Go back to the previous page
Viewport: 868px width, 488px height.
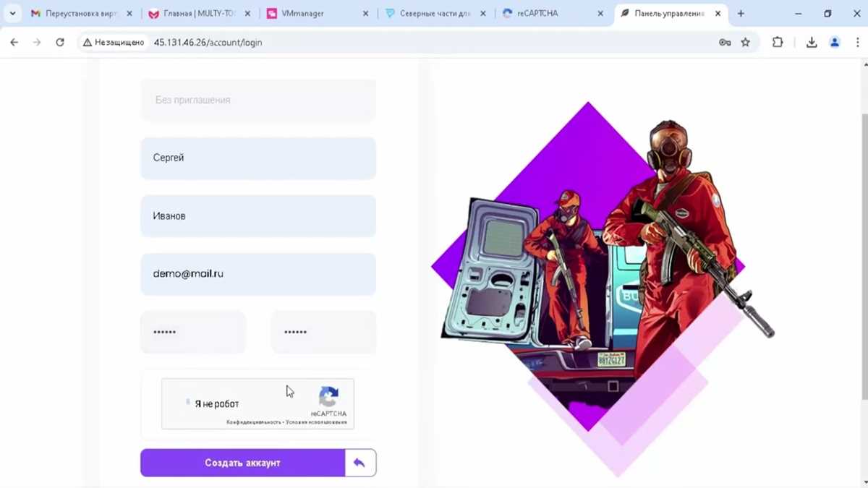[x=14, y=43]
